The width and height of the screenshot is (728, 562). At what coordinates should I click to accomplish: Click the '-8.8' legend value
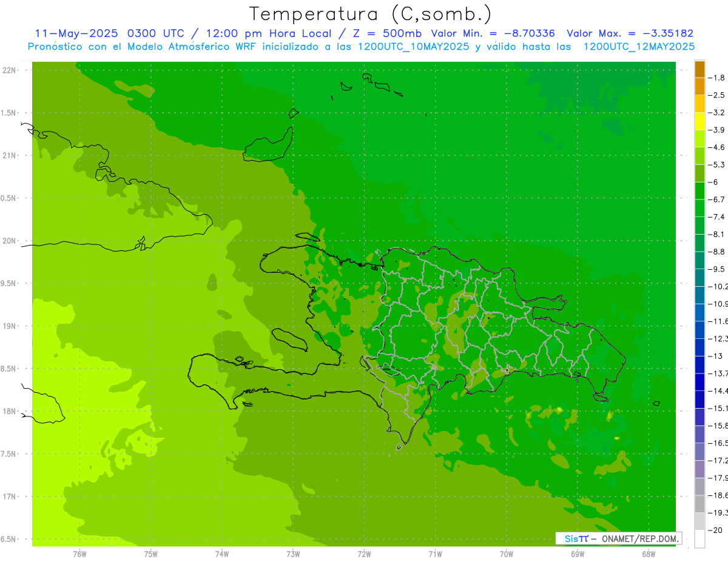tap(716, 252)
